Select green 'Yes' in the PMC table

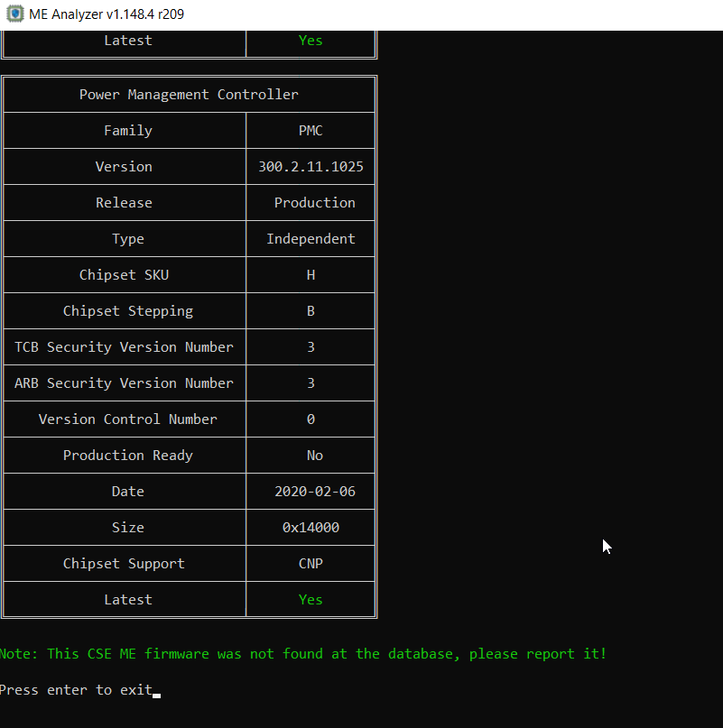click(311, 600)
